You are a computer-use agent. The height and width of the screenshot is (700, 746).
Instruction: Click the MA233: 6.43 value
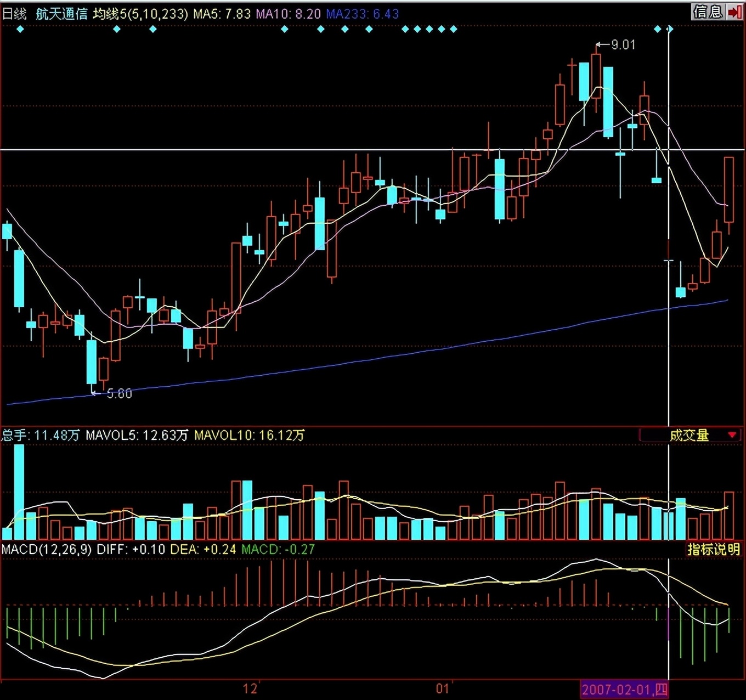(362, 14)
